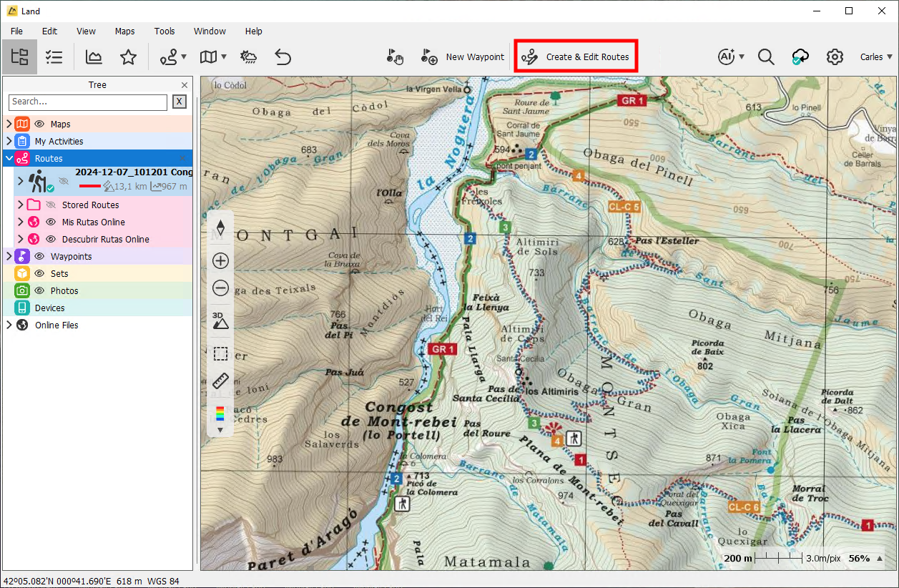Zoom out using the minus button
The width and height of the screenshot is (899, 588).
point(220,288)
